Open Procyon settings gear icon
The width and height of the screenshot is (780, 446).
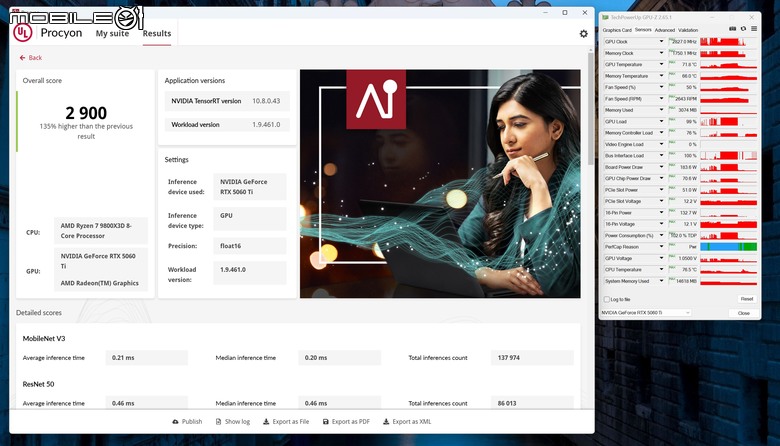click(584, 33)
